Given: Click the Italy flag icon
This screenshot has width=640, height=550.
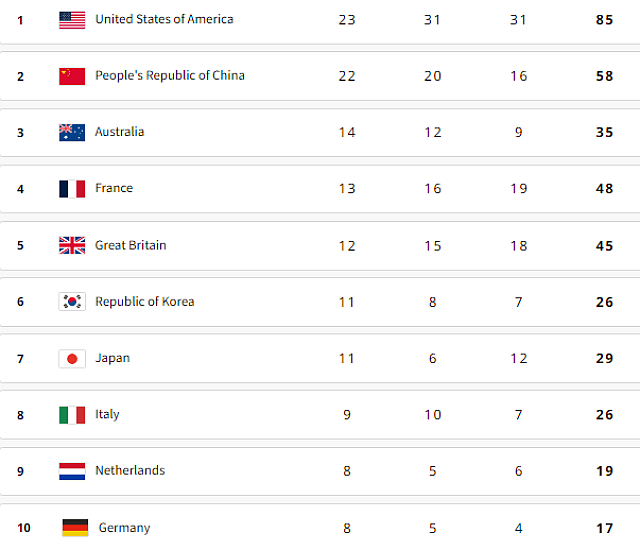Looking at the screenshot, I should [72, 415].
